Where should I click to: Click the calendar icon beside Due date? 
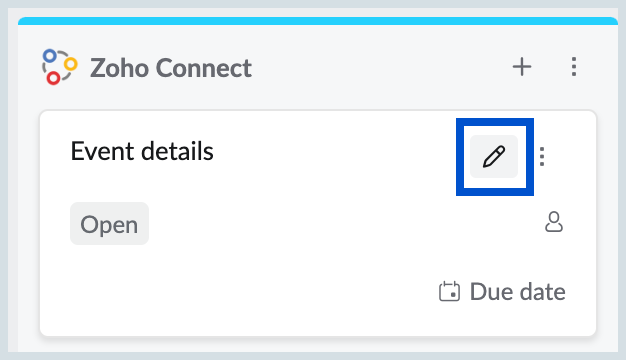pos(450,291)
